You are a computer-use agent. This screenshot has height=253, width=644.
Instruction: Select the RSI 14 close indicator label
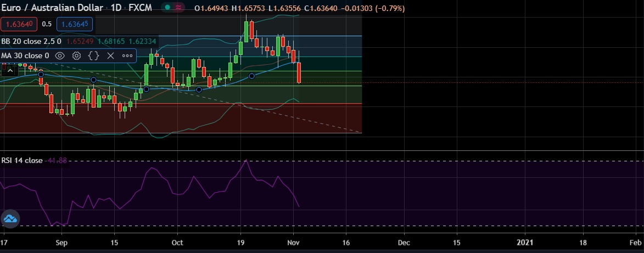point(22,160)
